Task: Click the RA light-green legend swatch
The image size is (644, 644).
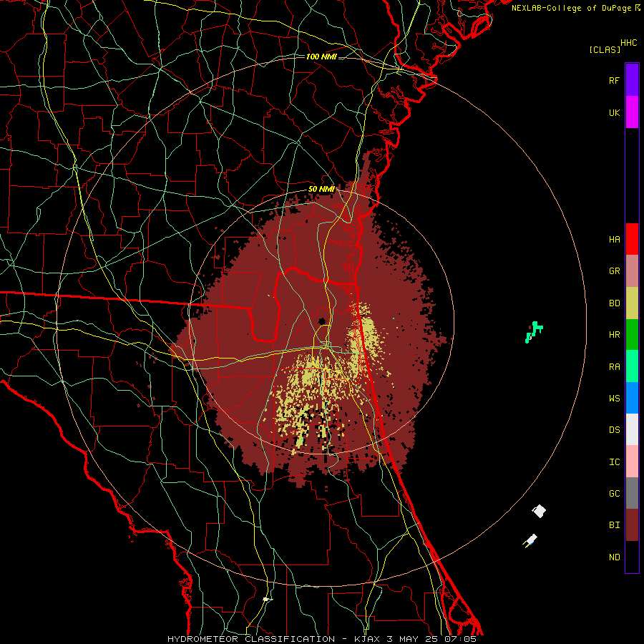Action: pos(632,366)
